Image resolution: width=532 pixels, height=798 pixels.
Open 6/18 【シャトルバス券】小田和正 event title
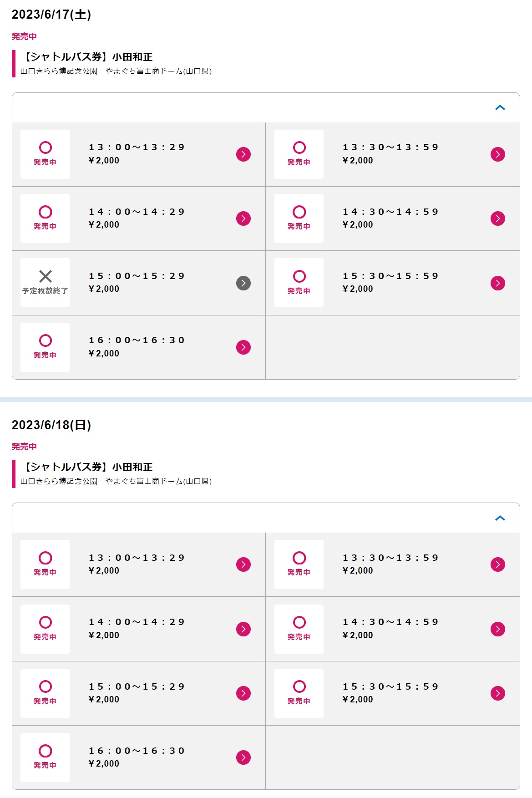tap(86, 467)
